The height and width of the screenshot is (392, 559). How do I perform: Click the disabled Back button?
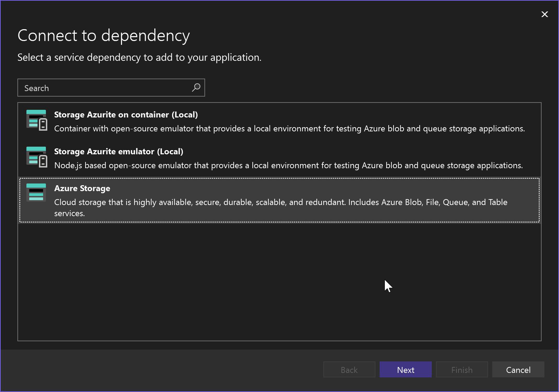click(349, 369)
